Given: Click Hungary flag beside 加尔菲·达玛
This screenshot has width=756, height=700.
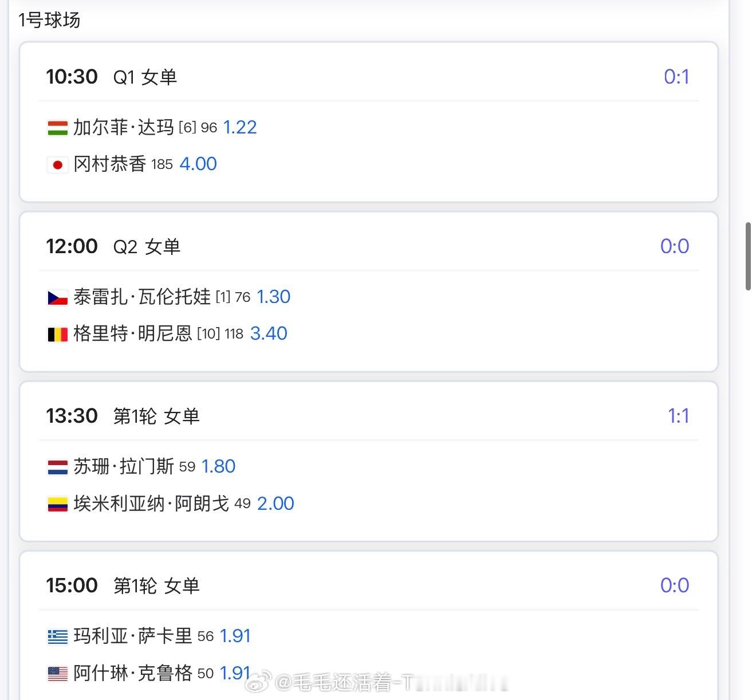Looking at the screenshot, I should click(x=57, y=128).
